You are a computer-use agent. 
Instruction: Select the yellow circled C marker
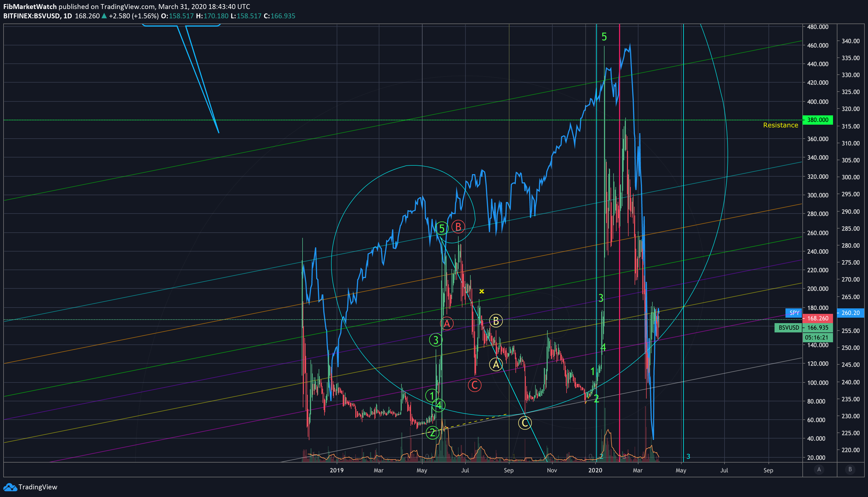pos(524,423)
